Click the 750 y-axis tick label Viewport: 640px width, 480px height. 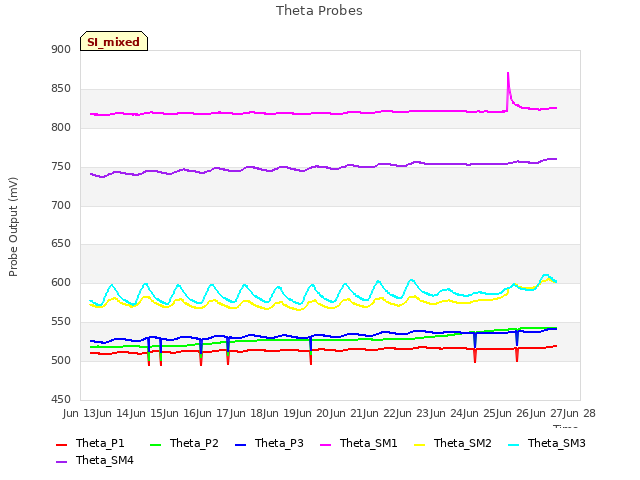tap(61, 167)
